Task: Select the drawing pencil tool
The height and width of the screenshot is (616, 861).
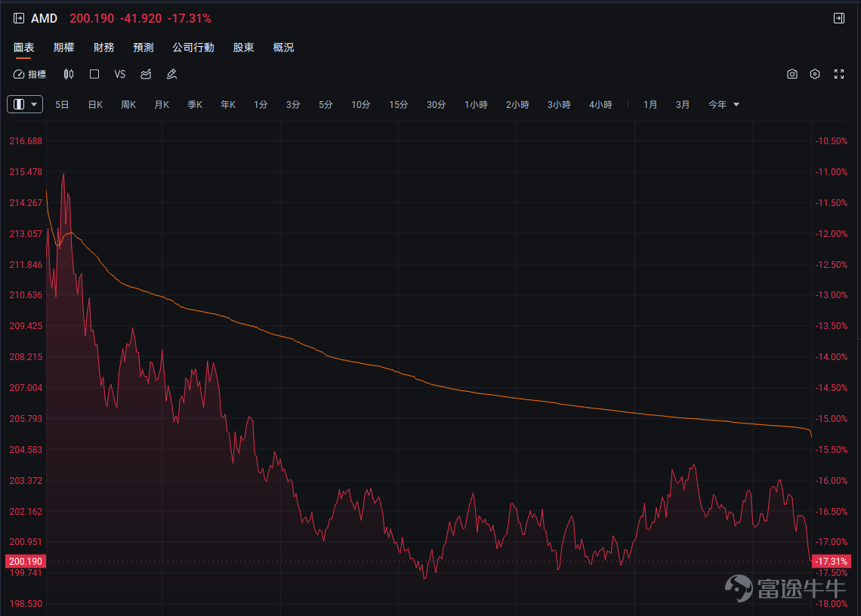Action: [172, 74]
